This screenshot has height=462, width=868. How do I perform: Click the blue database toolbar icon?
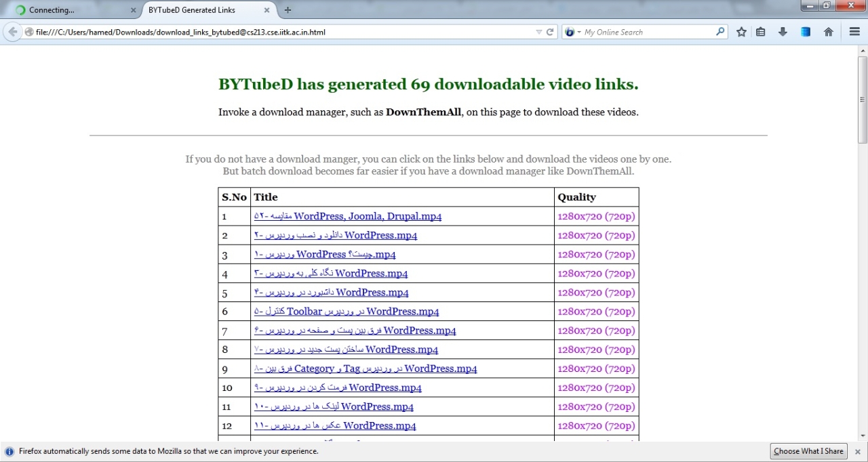806,32
